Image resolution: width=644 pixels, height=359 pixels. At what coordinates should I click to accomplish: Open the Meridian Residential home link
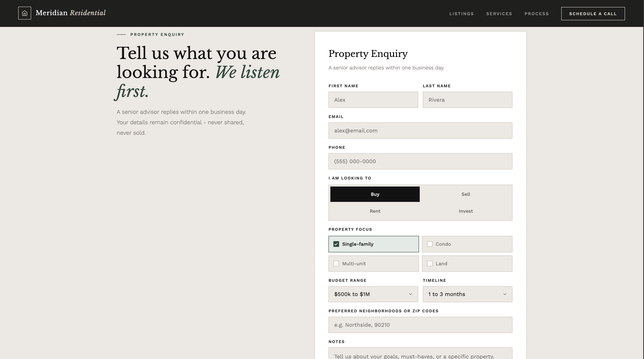62,13
